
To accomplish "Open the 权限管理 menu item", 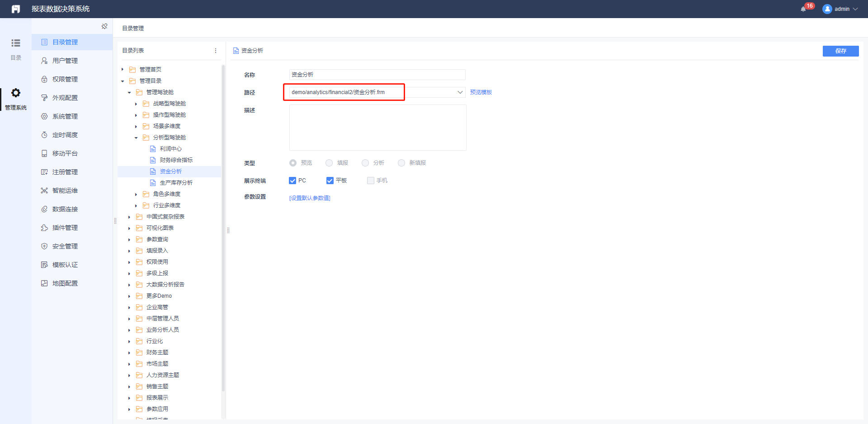I will pos(72,79).
